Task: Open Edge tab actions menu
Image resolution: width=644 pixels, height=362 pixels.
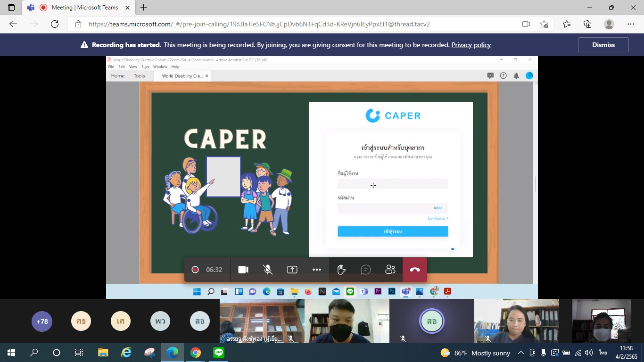Action: coord(11,8)
